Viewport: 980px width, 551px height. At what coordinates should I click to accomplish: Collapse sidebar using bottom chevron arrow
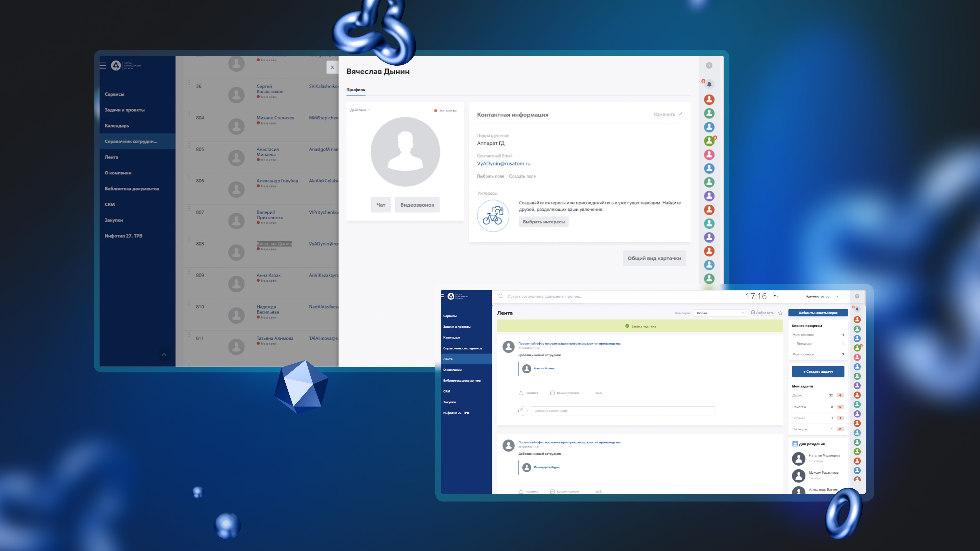(x=164, y=354)
